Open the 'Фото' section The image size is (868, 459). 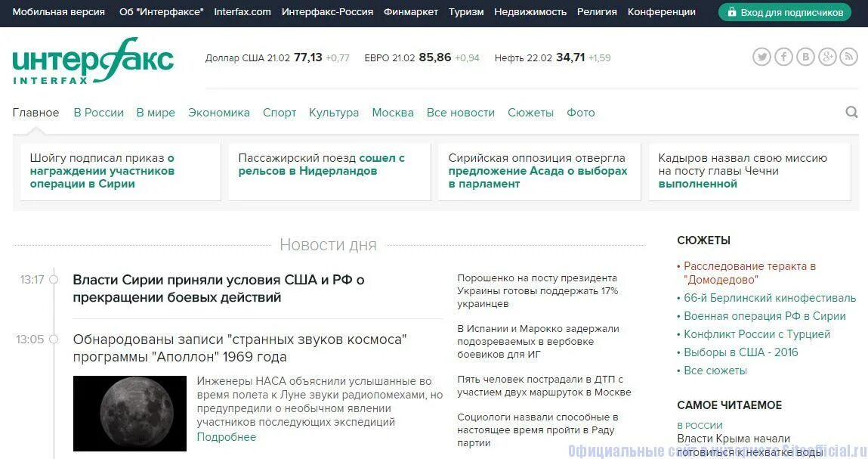[x=581, y=113]
